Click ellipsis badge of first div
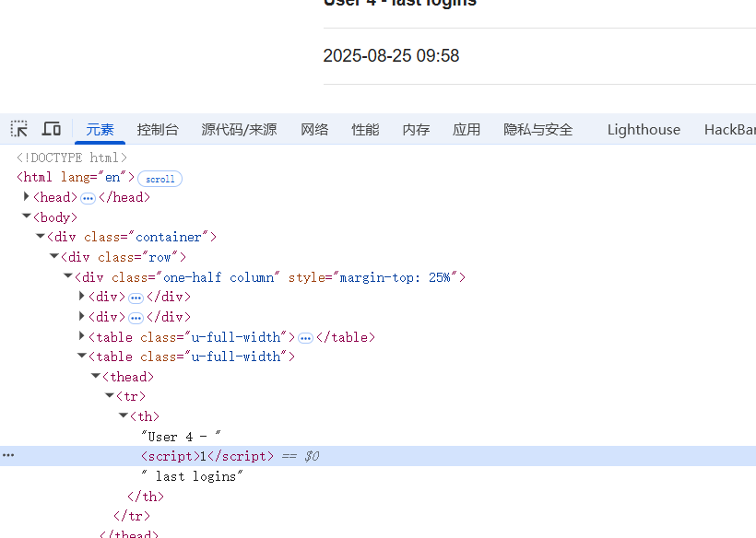The image size is (756, 538). coord(136,298)
